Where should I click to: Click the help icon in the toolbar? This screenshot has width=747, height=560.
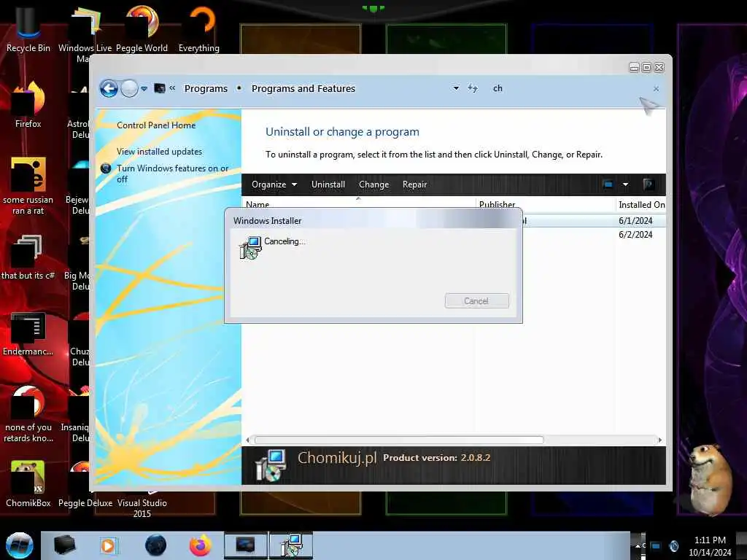coord(648,184)
